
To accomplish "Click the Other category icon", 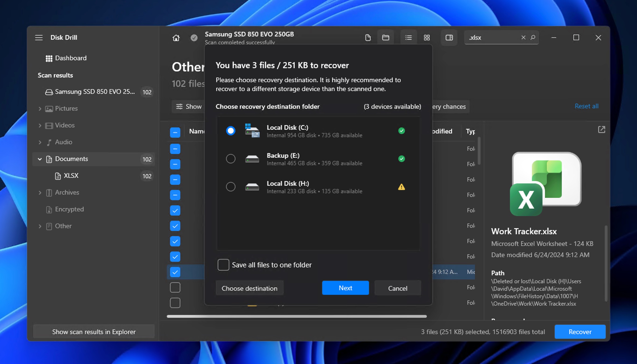I will [x=49, y=226].
